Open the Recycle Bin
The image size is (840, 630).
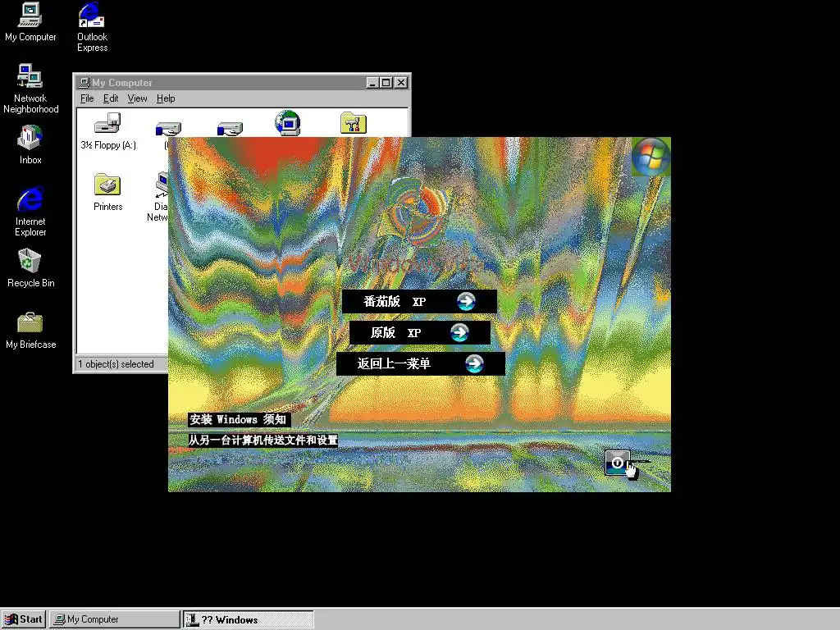click(x=30, y=268)
